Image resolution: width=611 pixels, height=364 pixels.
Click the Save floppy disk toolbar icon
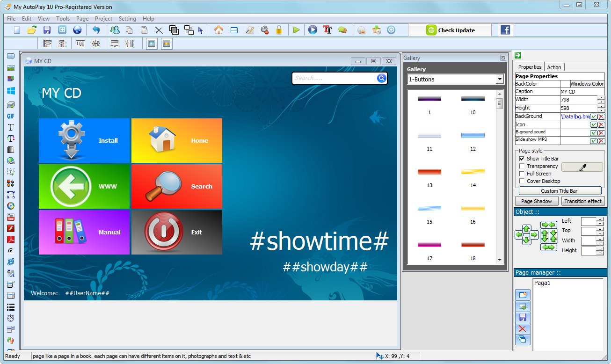47,30
